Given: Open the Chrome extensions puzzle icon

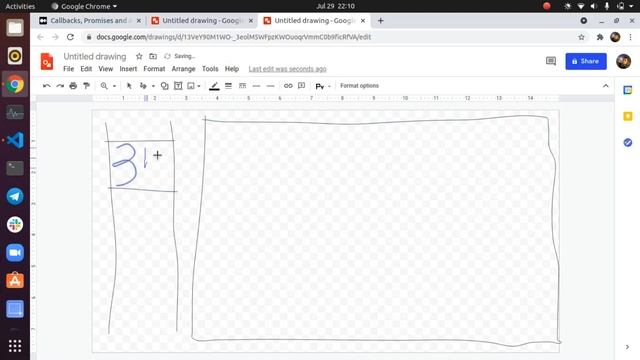Looking at the screenshot, I should (x=600, y=37).
